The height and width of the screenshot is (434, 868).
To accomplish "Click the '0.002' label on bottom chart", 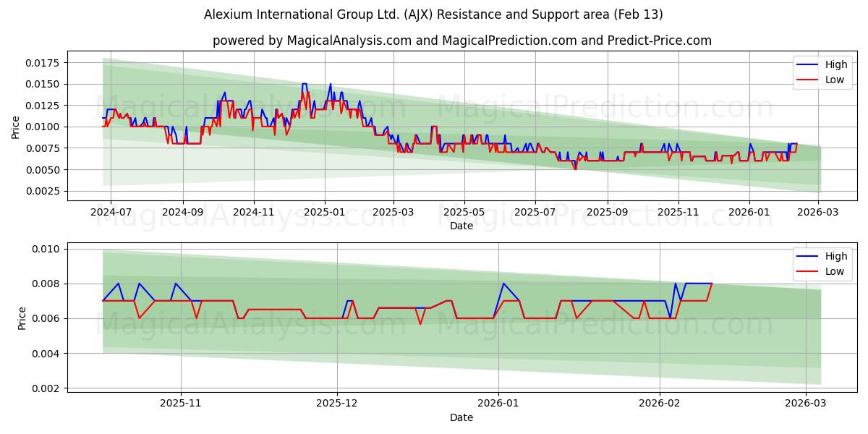I will (47, 389).
